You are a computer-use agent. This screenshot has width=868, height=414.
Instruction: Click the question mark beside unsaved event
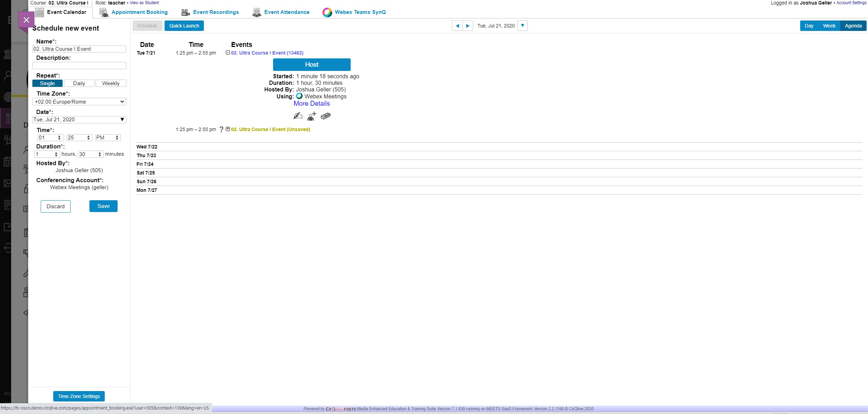[221, 130]
